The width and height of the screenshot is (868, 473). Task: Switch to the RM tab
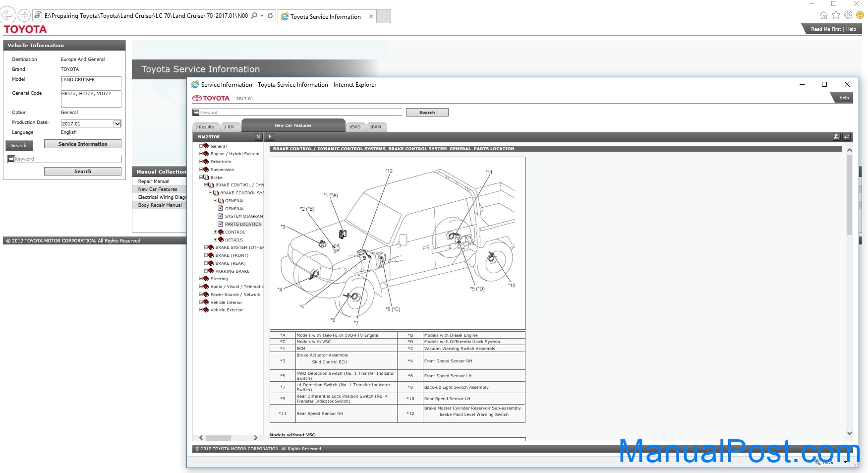click(x=230, y=127)
